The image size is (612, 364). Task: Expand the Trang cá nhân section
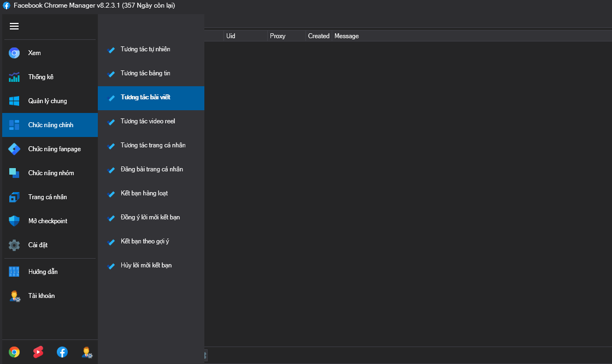click(48, 197)
